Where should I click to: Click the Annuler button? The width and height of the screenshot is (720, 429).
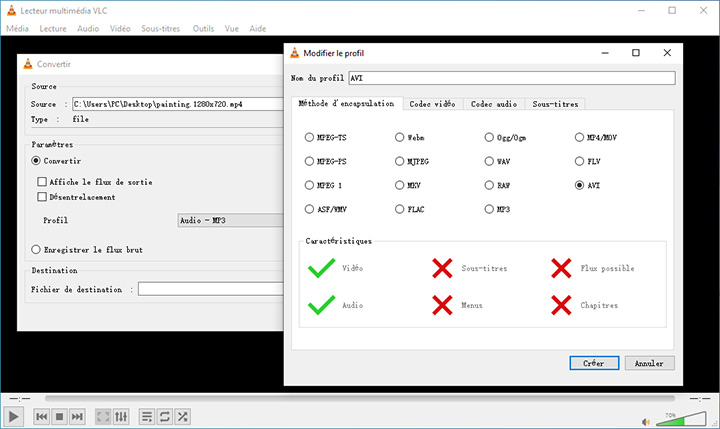coord(649,363)
